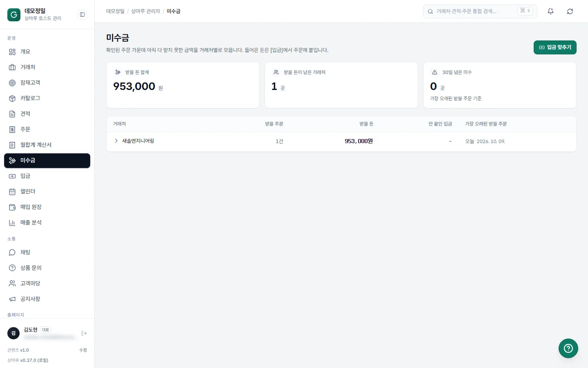Click the 입금 맞추기 button
Image resolution: width=588 pixels, height=368 pixels.
pos(555,47)
